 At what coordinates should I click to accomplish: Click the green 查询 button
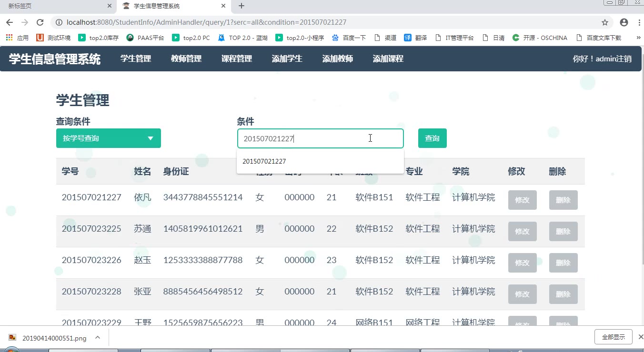point(432,138)
